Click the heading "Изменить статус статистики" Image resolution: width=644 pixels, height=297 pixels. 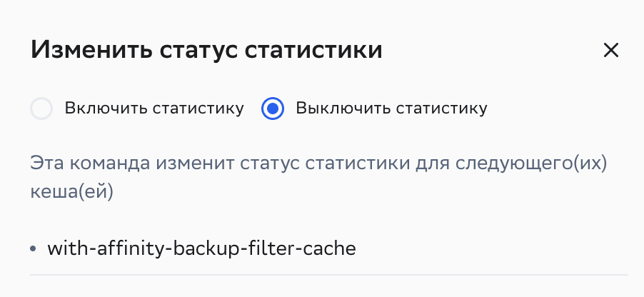[x=206, y=51]
